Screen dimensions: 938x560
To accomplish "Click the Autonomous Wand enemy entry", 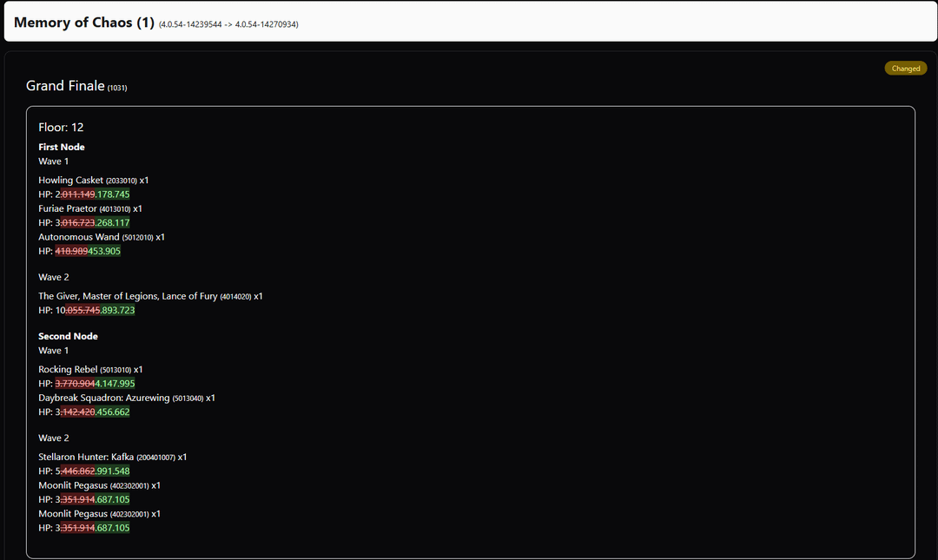I will point(102,237).
